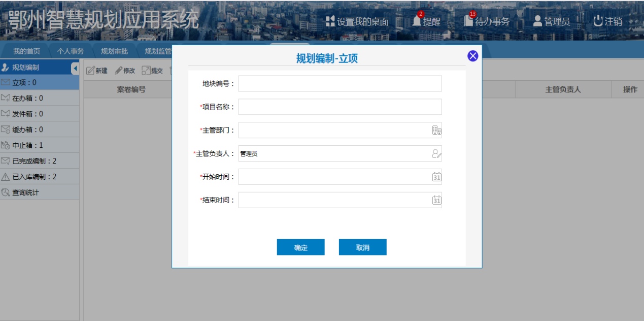Screen dimensions: 644x321
Task: Open calendar picker for 开始时间
Action: pos(436,177)
